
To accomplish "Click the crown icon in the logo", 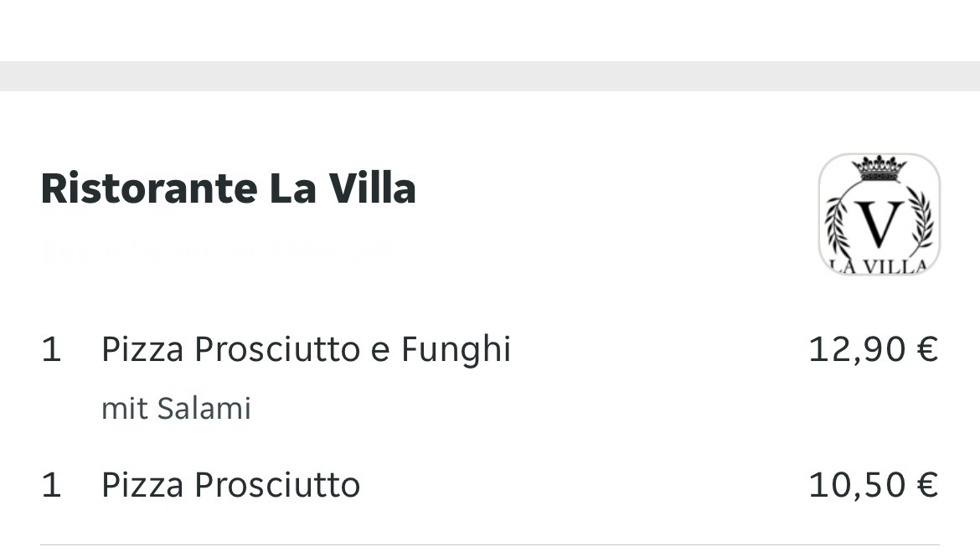I will click(x=879, y=168).
